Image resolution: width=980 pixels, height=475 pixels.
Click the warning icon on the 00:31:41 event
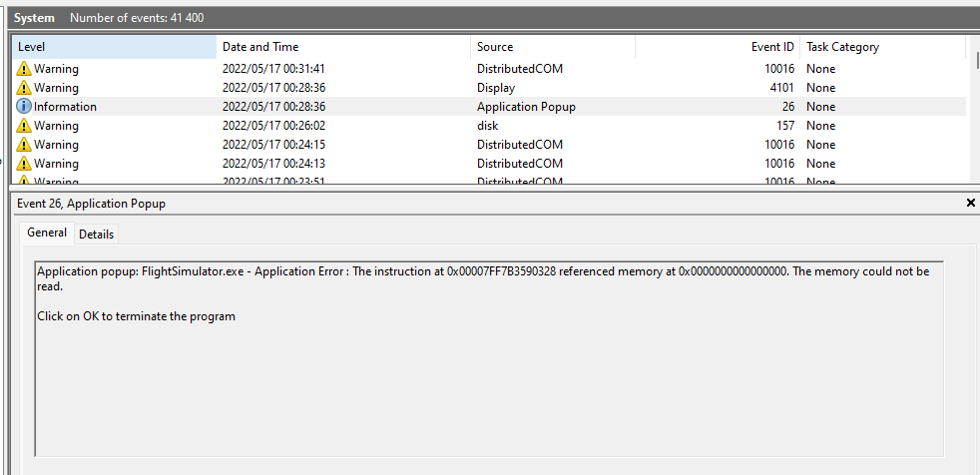click(24, 69)
